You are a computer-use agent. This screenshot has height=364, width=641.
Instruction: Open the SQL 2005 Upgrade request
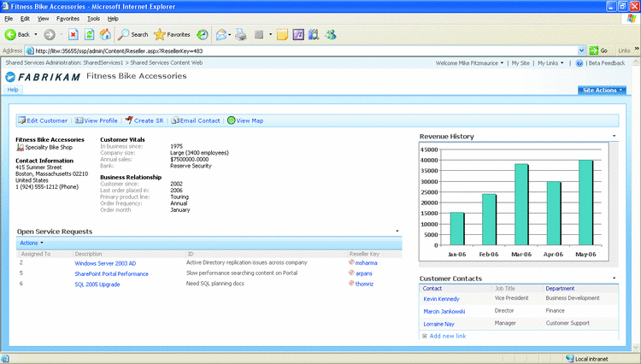point(97,285)
